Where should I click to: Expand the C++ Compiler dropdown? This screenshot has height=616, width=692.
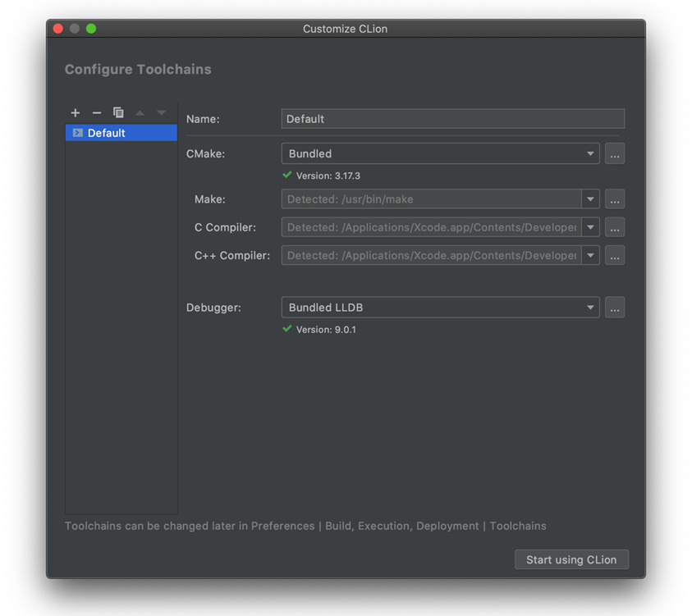point(590,256)
